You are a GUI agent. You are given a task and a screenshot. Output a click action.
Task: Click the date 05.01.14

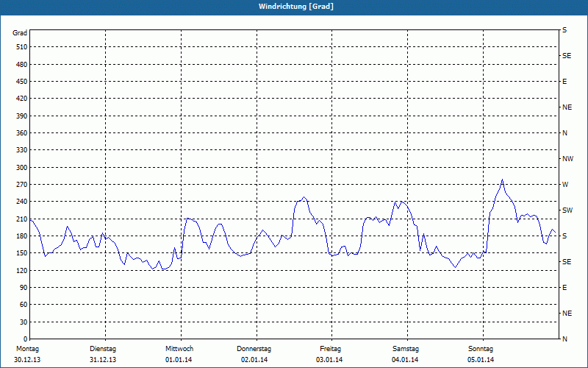click(481, 360)
